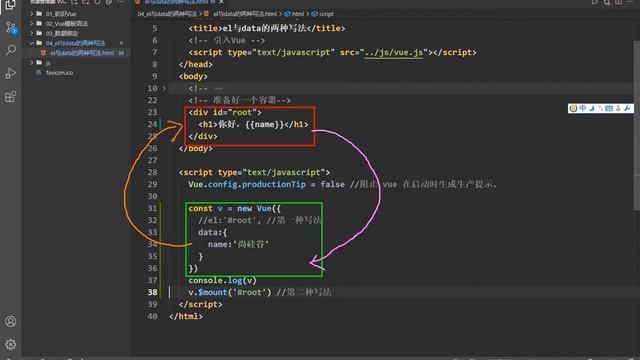Click the <body> tag on line 9
The image size is (640, 360).
point(193,76)
